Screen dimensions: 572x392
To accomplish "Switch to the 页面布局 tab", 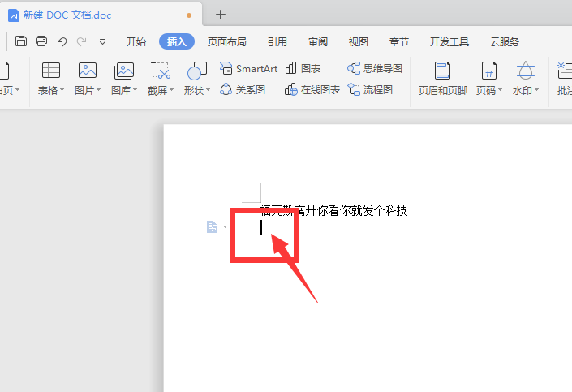I will click(227, 41).
